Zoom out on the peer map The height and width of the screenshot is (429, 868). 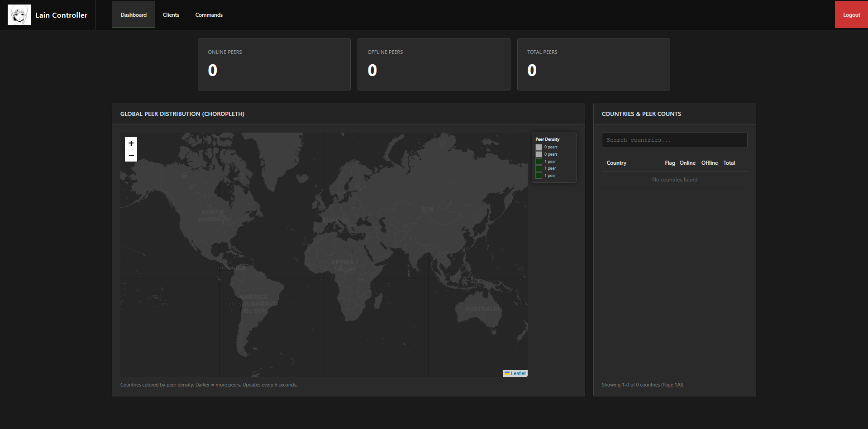pos(131,156)
